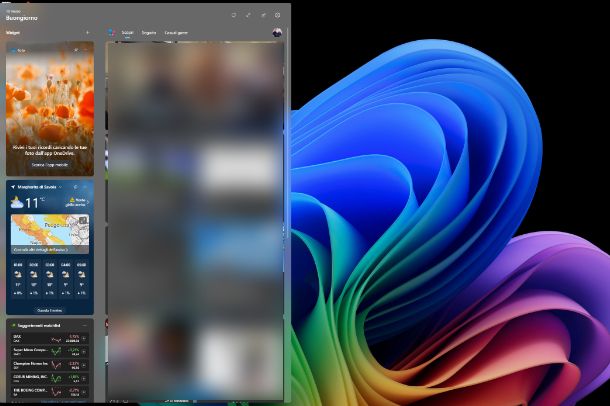Select the fourth hourly forecast column

(x=66, y=279)
